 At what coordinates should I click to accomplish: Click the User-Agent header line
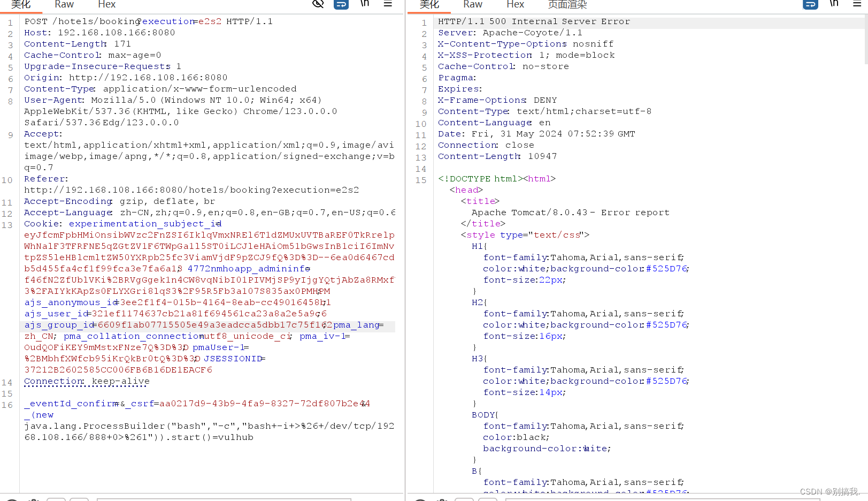click(173, 100)
